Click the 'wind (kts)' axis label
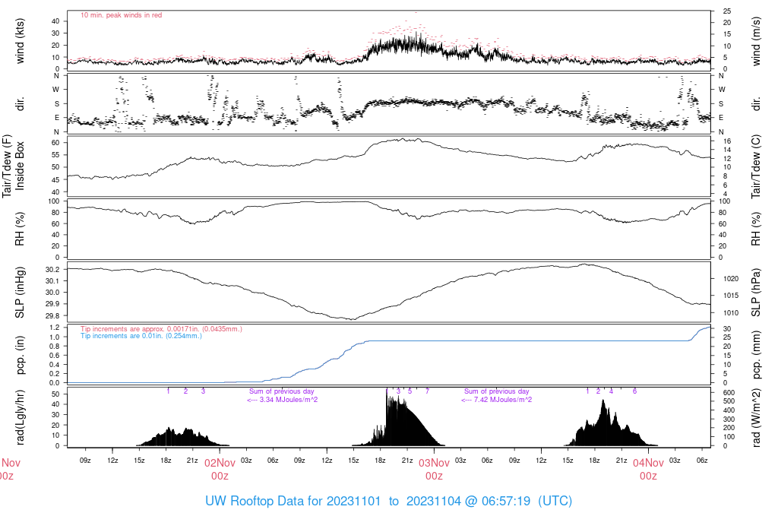Image resolution: width=778 pixels, height=532 pixels. click(20, 41)
